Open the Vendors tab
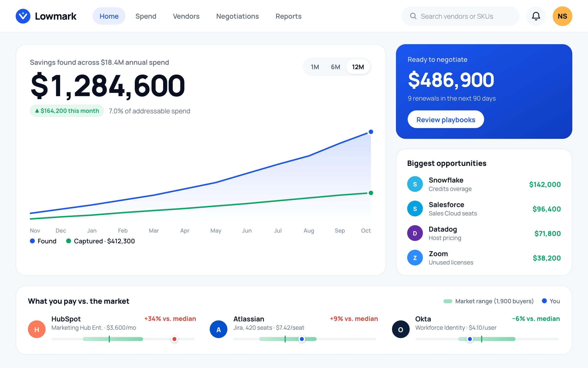 click(186, 16)
